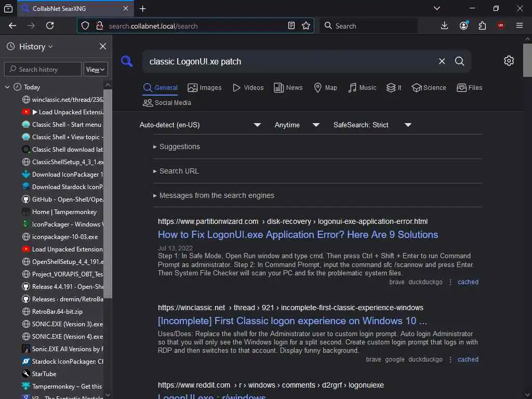Viewport: 532px width, 399px height.
Task: Switch to Videos search tab
Action: [248, 88]
